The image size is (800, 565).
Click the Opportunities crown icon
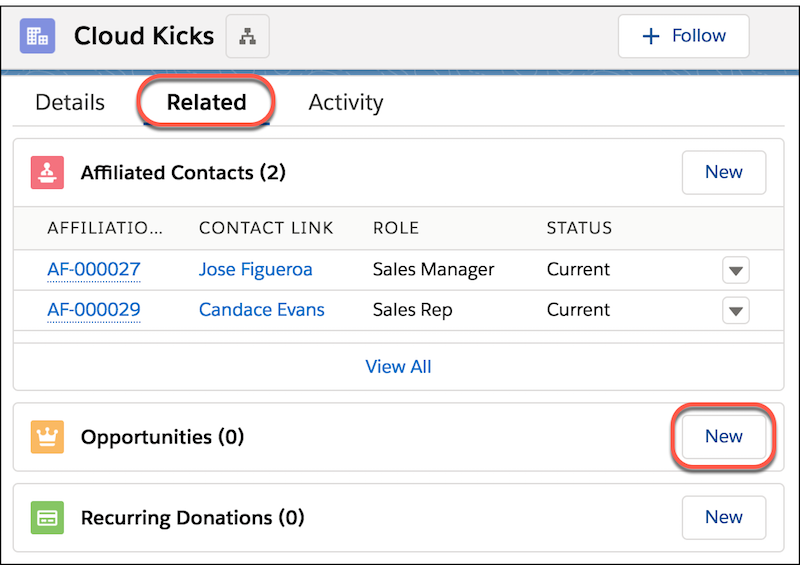pyautogui.click(x=47, y=437)
